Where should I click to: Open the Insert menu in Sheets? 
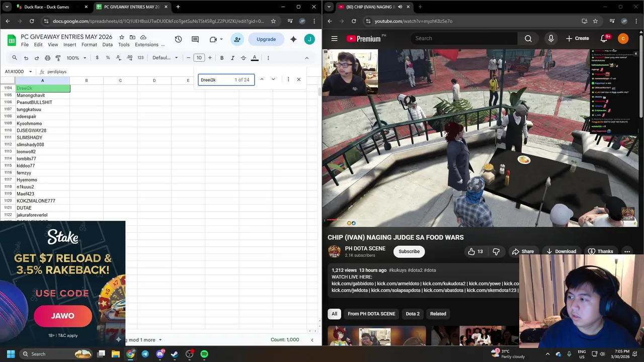(x=69, y=45)
